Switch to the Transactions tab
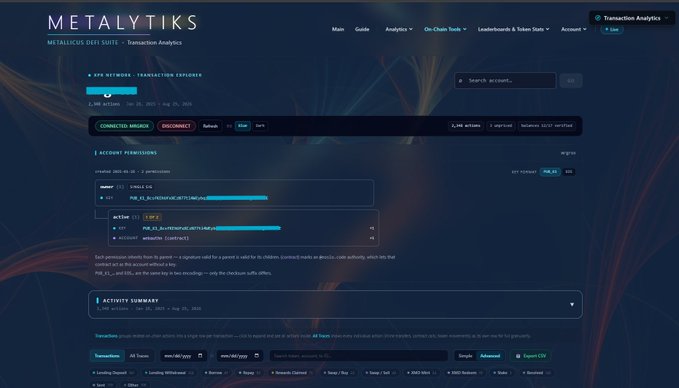This screenshot has width=679, height=388. [x=107, y=356]
